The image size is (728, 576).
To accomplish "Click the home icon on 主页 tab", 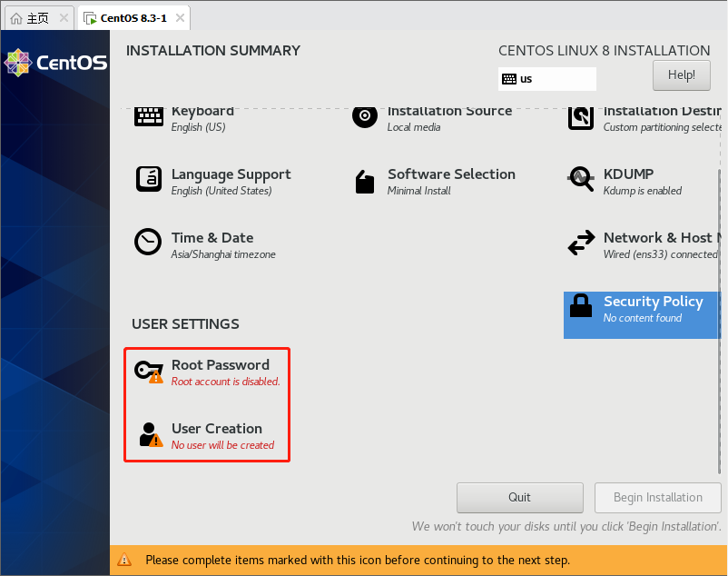I will 16,18.
